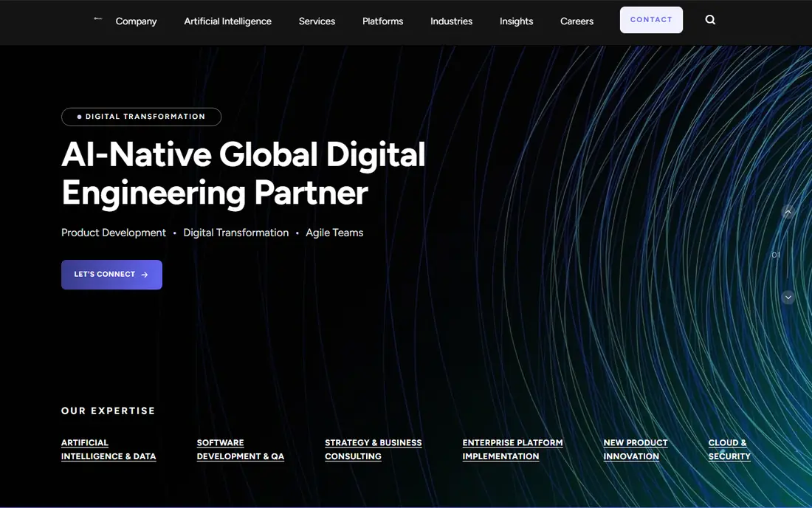Open the Careers menu
This screenshot has height=508, width=812.
coord(577,21)
